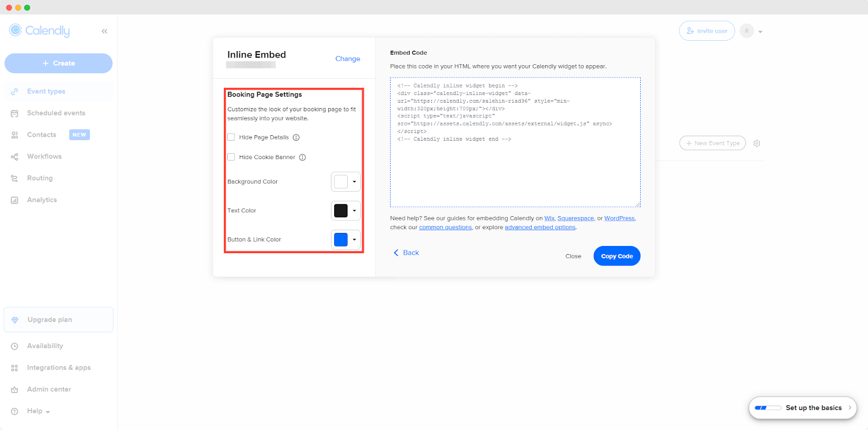Click Invite user button
The image size is (868, 430).
(707, 31)
